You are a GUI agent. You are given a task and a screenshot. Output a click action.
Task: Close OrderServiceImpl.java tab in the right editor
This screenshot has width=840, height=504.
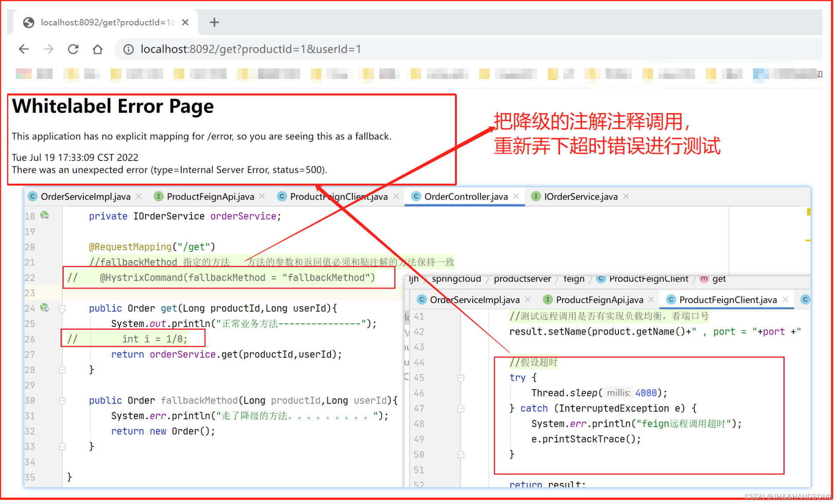pyautogui.click(x=528, y=300)
